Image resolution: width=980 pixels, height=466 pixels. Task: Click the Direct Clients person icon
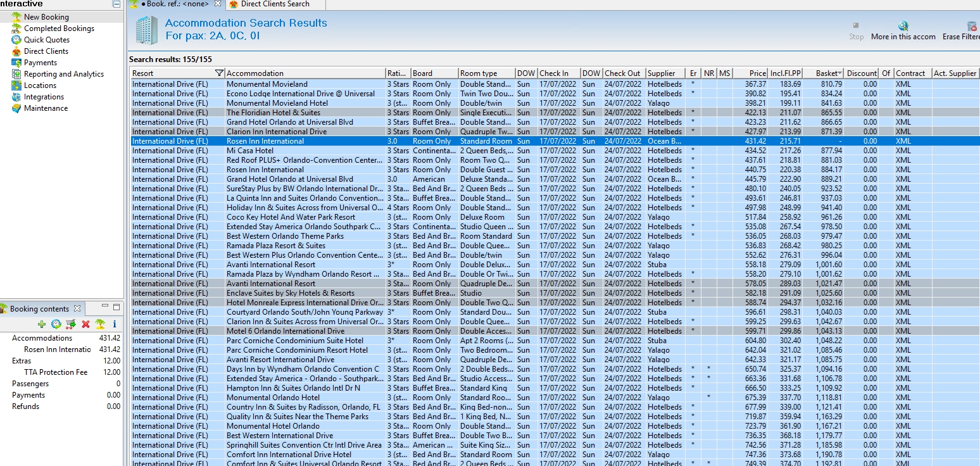tap(16, 51)
